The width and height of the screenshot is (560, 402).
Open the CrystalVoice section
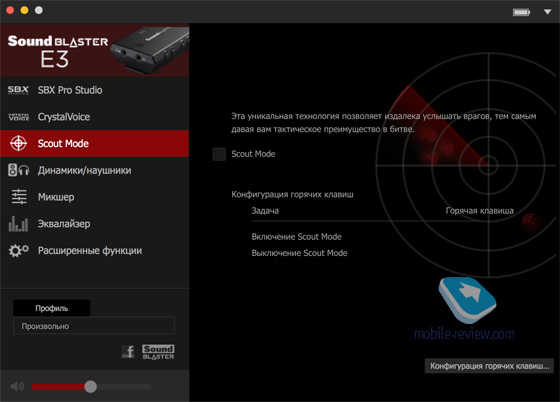click(94, 117)
